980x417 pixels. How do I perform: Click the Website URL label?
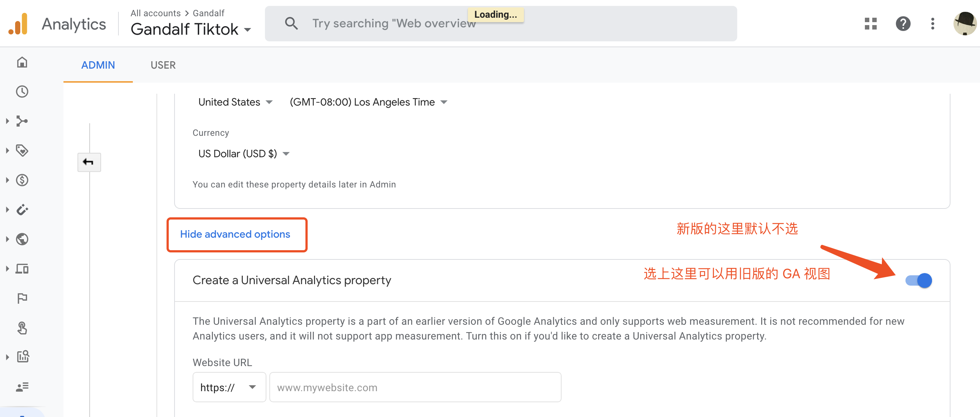(x=222, y=362)
